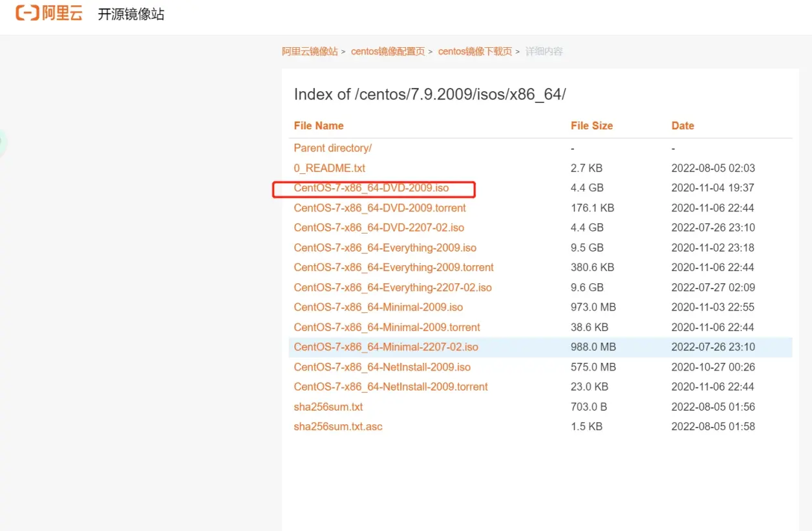Open centos镜像下载页 breadcrumb link
The image size is (812, 531).
tap(475, 51)
